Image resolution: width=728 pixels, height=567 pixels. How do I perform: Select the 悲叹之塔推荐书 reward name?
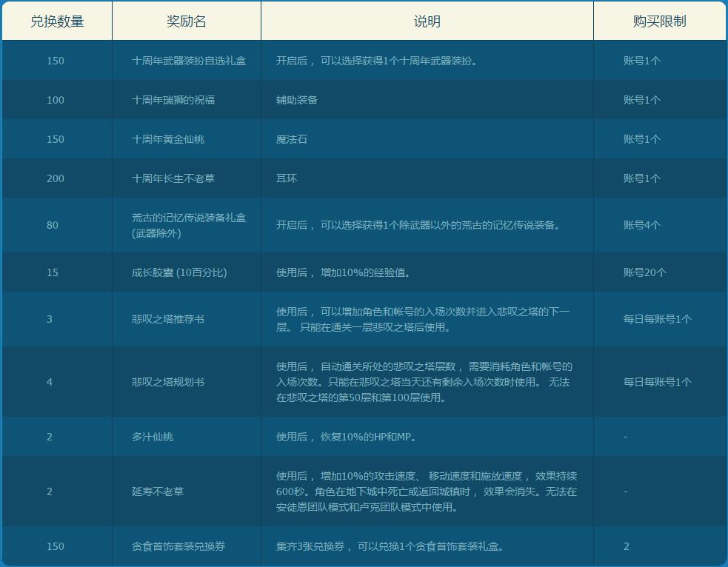(x=168, y=319)
